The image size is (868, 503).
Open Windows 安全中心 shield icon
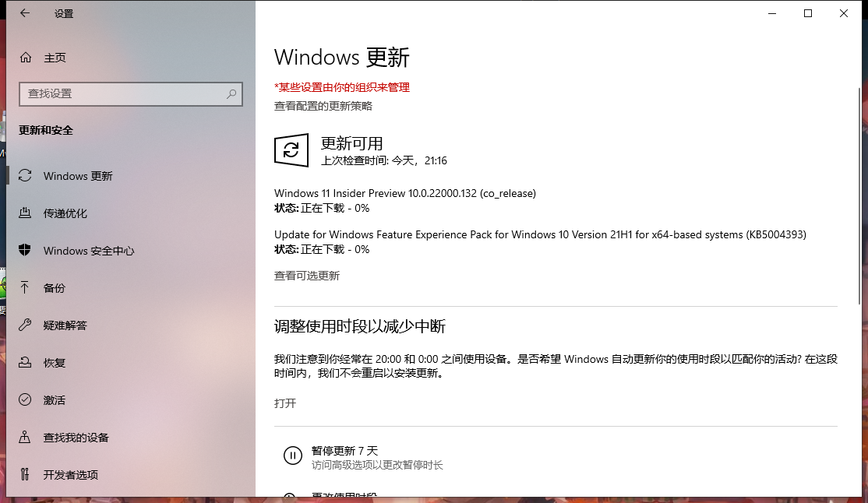click(26, 251)
